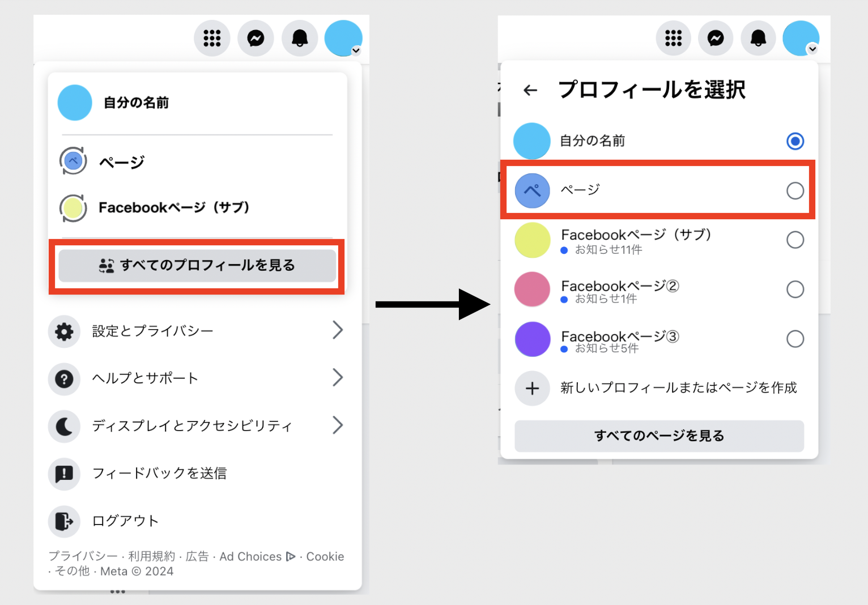This screenshot has height=605, width=868.
Task: Select the Facebookページ③ radio button
Action: pyautogui.click(x=796, y=339)
